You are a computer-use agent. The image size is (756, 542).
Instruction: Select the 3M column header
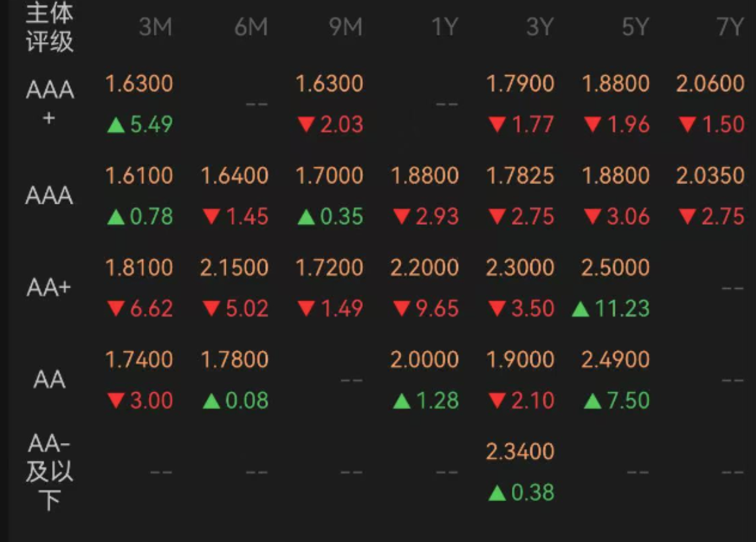156,27
